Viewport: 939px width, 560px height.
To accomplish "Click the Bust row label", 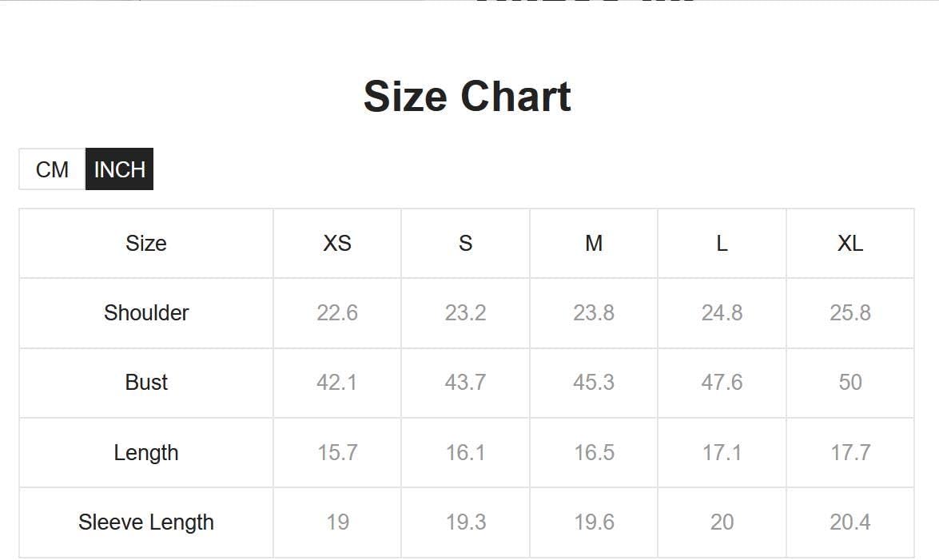I will coord(146,382).
